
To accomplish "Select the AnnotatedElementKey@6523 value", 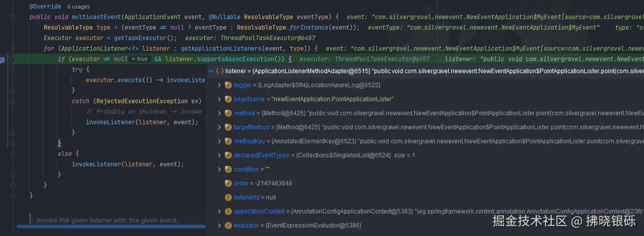I will [x=315, y=141].
